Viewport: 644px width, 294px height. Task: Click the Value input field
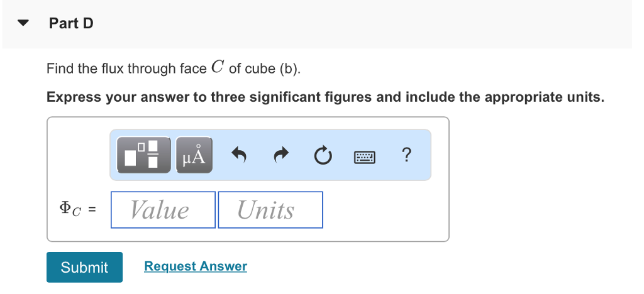click(x=163, y=210)
